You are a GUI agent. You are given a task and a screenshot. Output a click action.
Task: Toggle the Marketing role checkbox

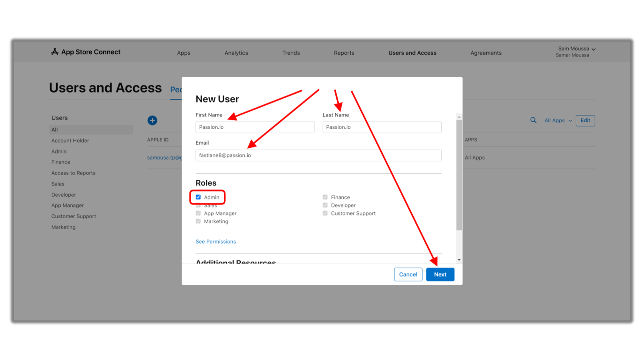[x=198, y=221]
